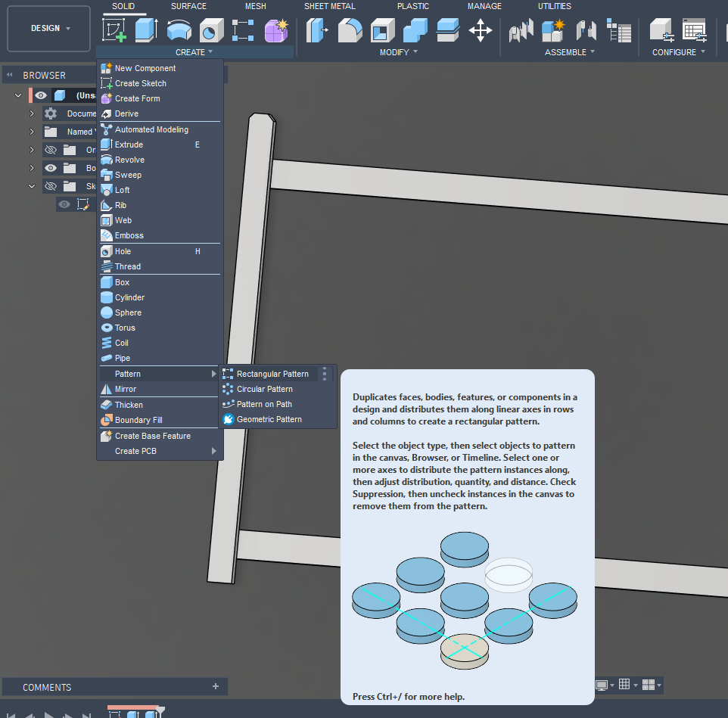Screen dimensions: 728x718
Task: Collapse the Browser panel with double arrows
Action: 11,76
